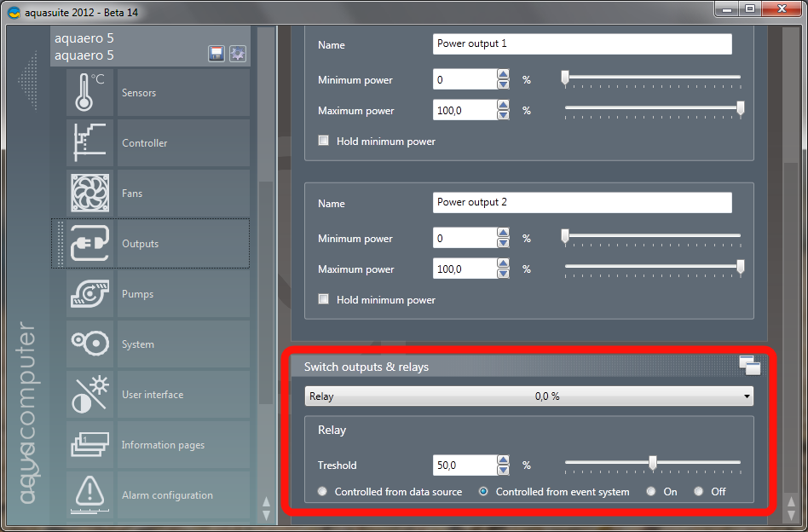
Task: Click the Pumps icon in sidebar
Action: pyautogui.click(x=89, y=294)
